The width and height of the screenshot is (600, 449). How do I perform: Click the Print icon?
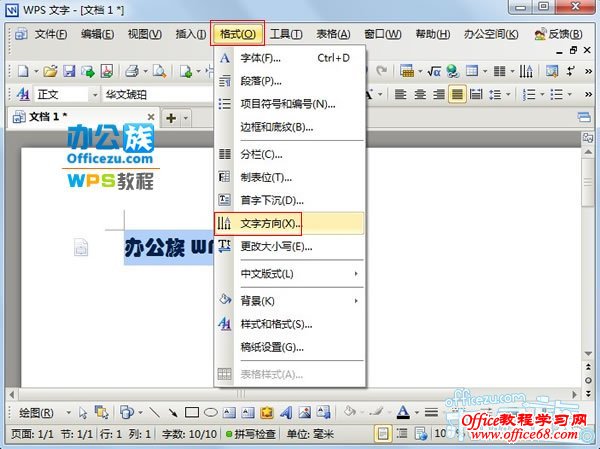tap(132, 71)
